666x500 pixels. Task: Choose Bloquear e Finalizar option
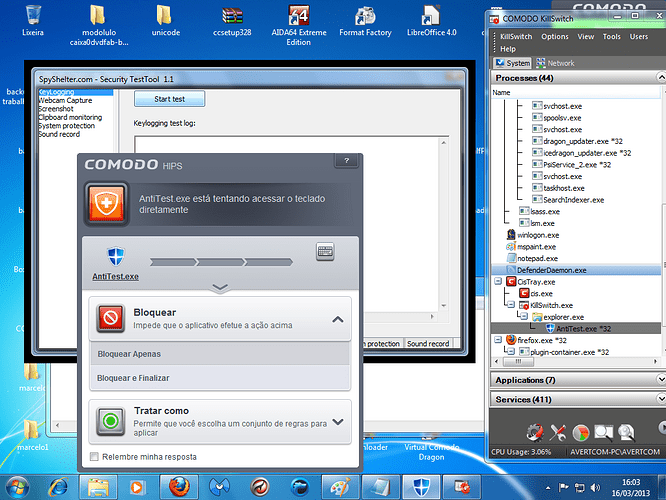coord(220,378)
